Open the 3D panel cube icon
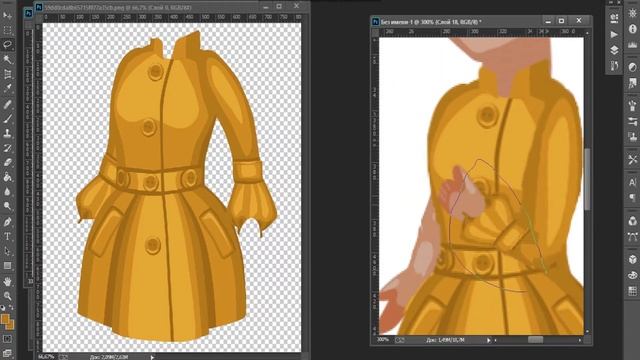 pos(632,259)
